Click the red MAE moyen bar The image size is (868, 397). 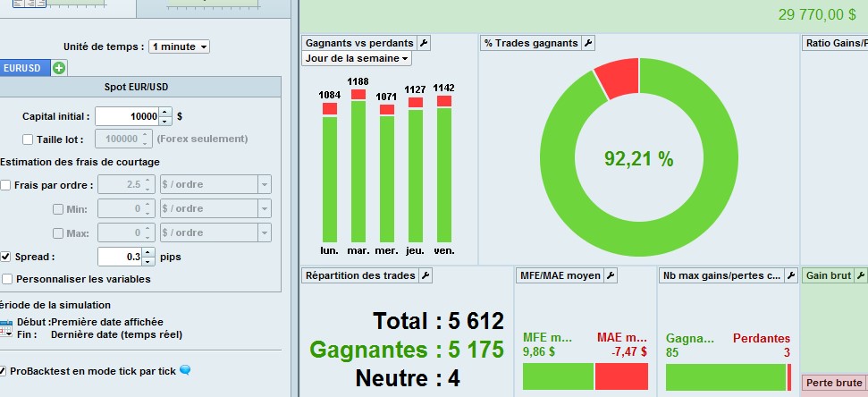click(621, 376)
